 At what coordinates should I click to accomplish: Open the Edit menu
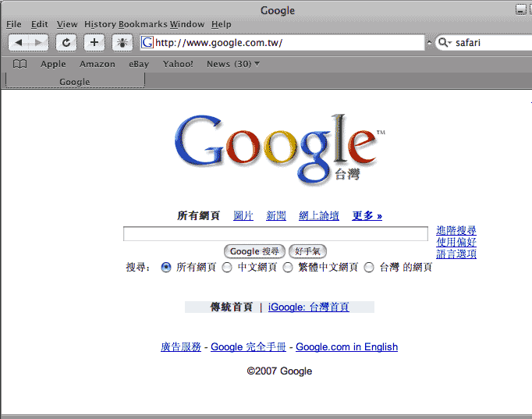[39, 24]
